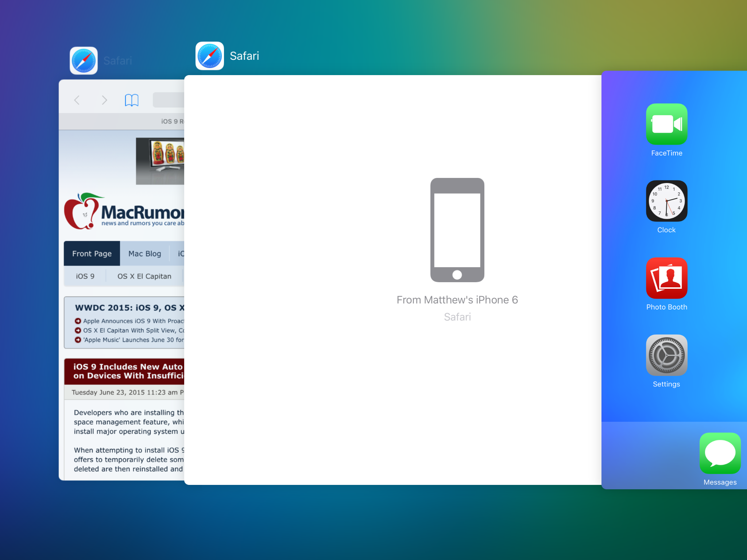Open the Clock app icon
The width and height of the screenshot is (747, 560).
pyautogui.click(x=666, y=201)
